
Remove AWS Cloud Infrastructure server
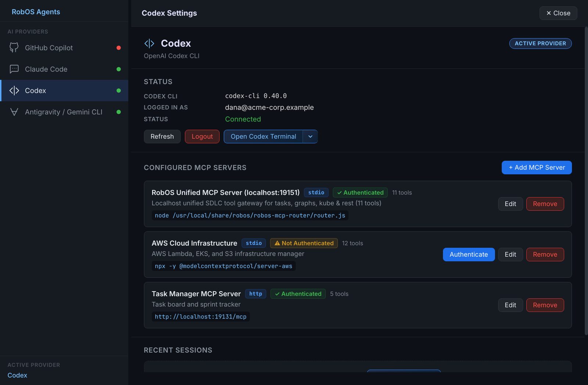[x=545, y=254]
